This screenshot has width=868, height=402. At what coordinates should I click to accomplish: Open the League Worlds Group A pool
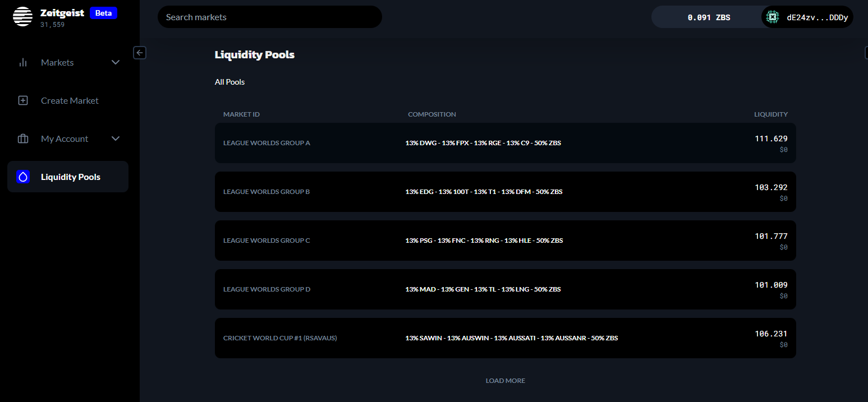pos(506,143)
